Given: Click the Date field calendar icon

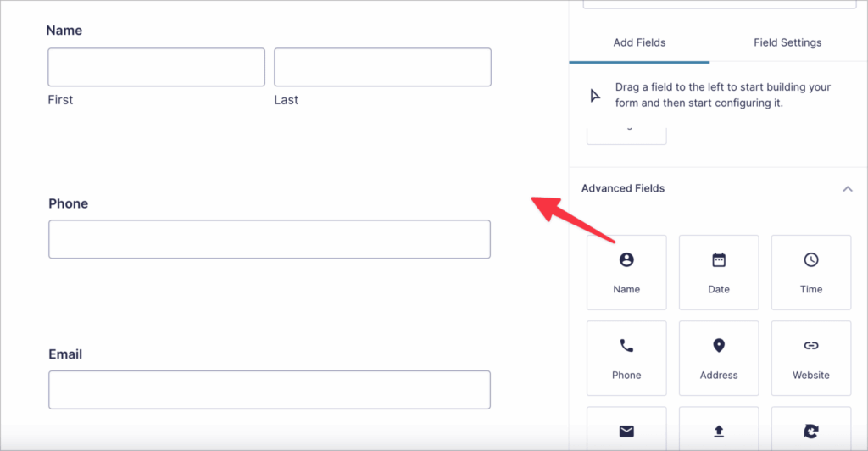Looking at the screenshot, I should pyautogui.click(x=719, y=260).
